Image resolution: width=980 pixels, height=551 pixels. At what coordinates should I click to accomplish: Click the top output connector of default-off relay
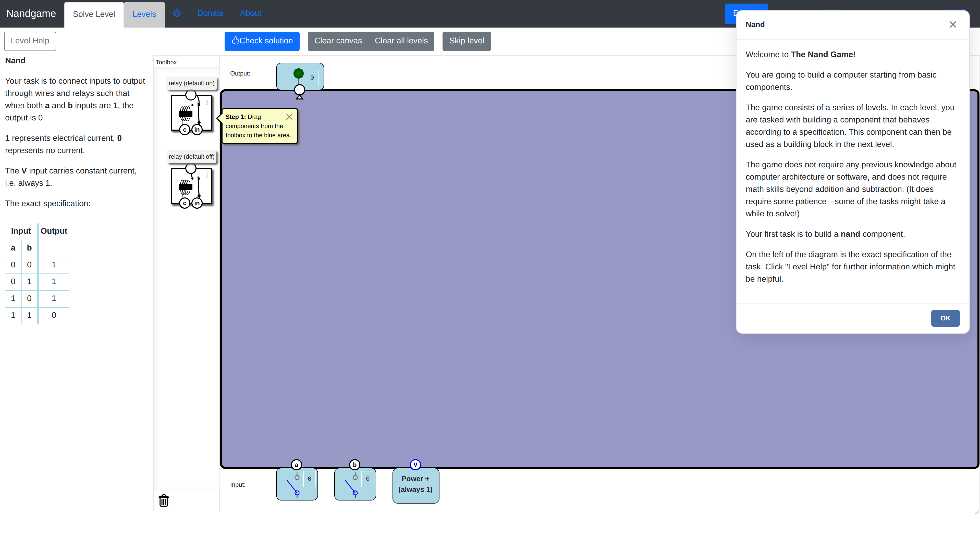(x=191, y=168)
